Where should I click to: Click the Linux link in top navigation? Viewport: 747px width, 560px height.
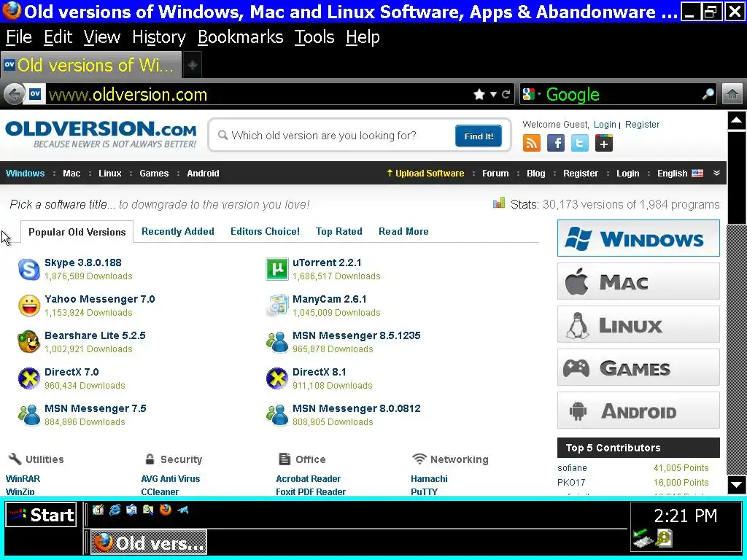coord(110,174)
